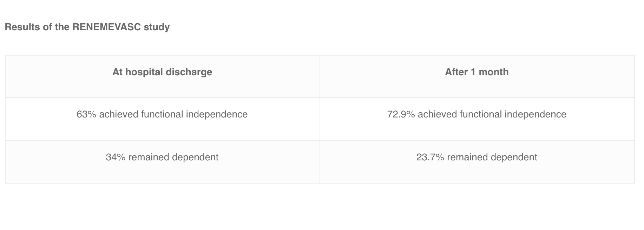644x230 pixels.
Task: Click the "23.7% remained dependent" cell
Action: pos(477,157)
